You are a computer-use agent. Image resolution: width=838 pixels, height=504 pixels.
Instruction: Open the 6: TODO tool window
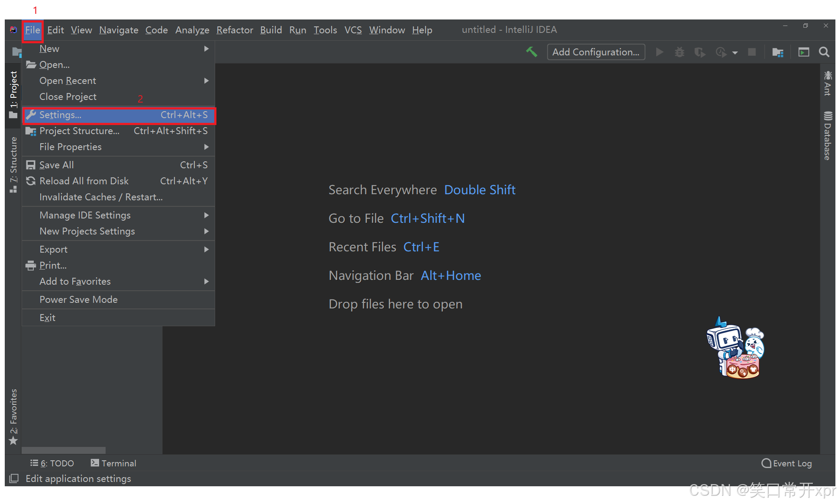pyautogui.click(x=52, y=463)
